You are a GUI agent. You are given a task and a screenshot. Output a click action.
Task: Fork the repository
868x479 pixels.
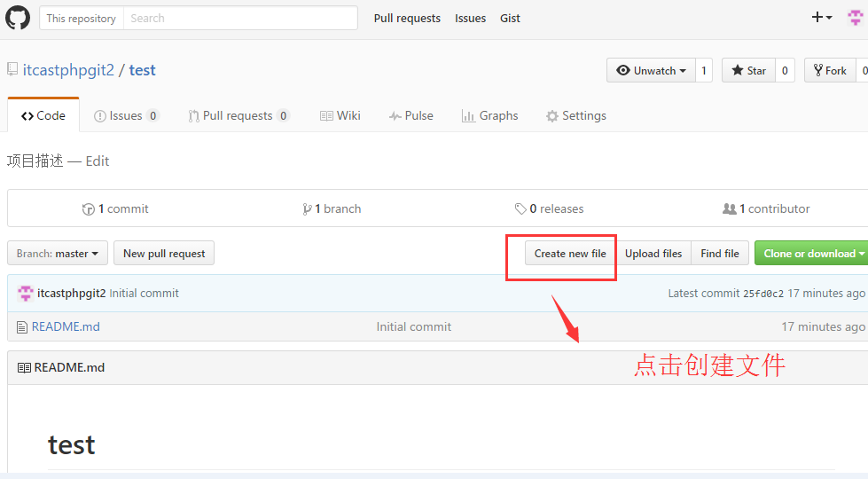tap(830, 70)
